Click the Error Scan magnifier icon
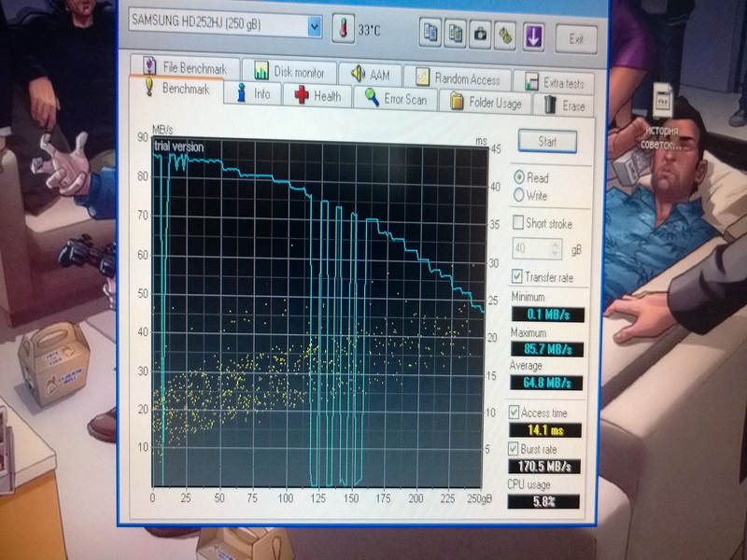The image size is (747, 560). click(x=372, y=97)
